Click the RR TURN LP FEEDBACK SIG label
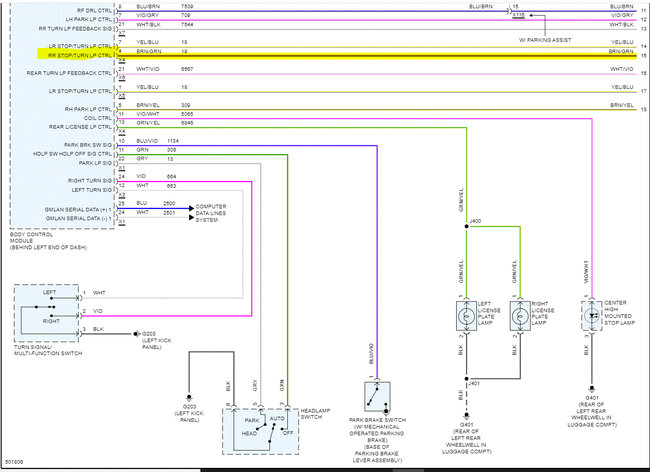 point(75,29)
